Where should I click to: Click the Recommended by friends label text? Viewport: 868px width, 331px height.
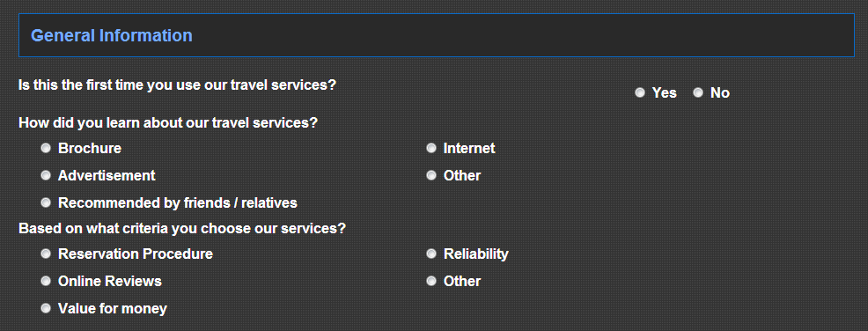(x=178, y=203)
